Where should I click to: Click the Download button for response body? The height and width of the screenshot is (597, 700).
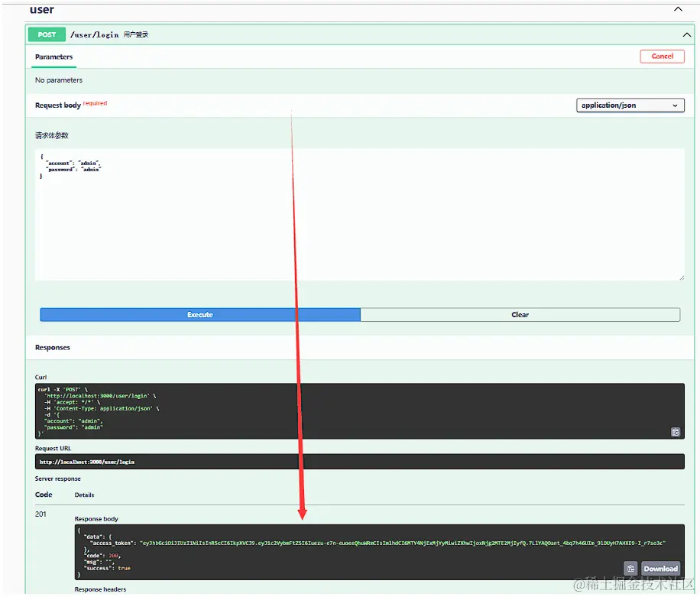(660, 569)
